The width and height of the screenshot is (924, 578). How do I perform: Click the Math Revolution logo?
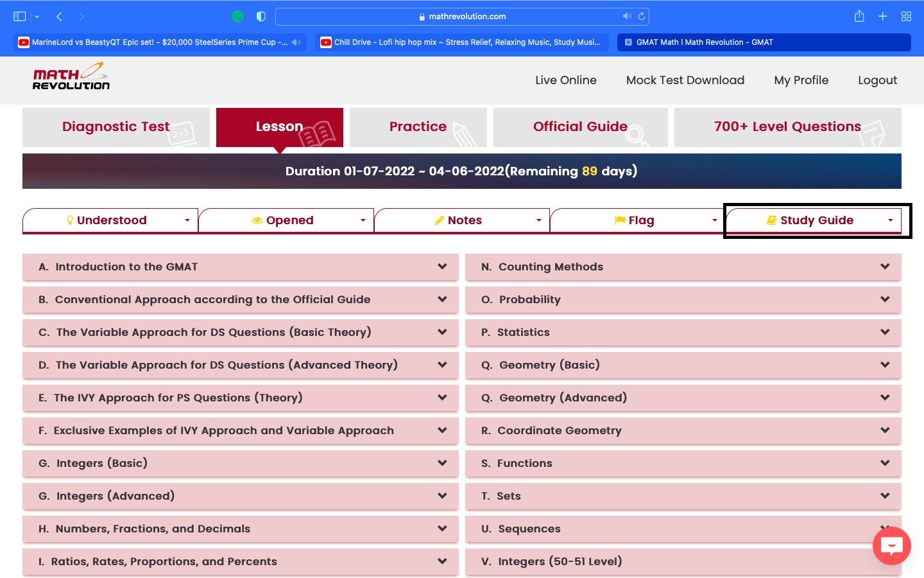tap(71, 76)
